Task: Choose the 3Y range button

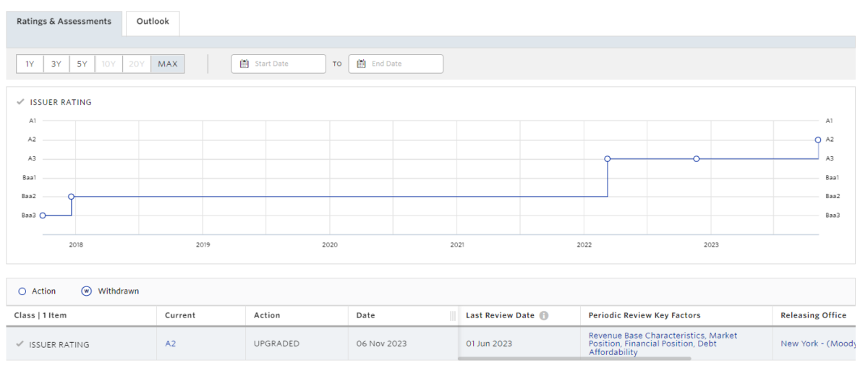Action: [x=56, y=64]
